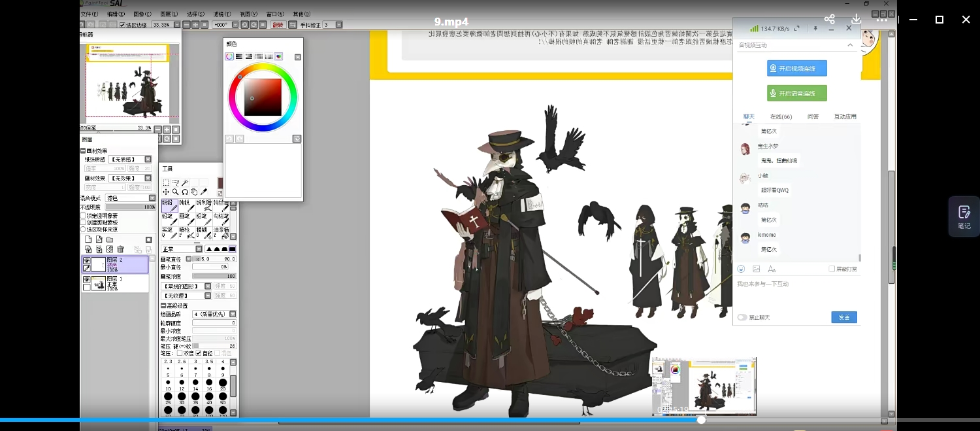The image size is (980, 431).
Task: Select the selection source radio option
Action: [83, 229]
